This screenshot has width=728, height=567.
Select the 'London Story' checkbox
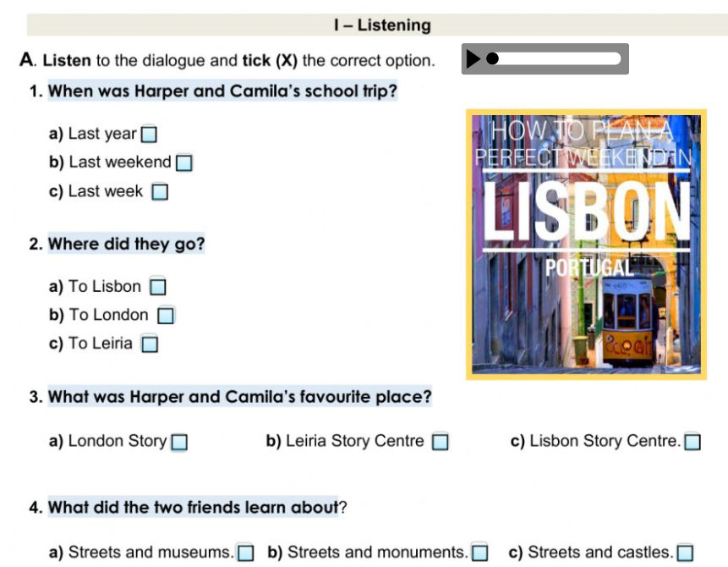coord(179,442)
